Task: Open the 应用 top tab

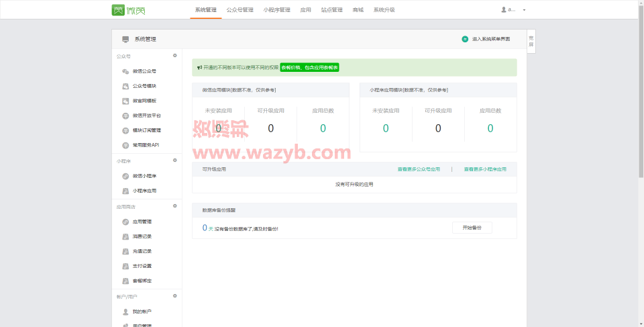Action: tap(306, 10)
